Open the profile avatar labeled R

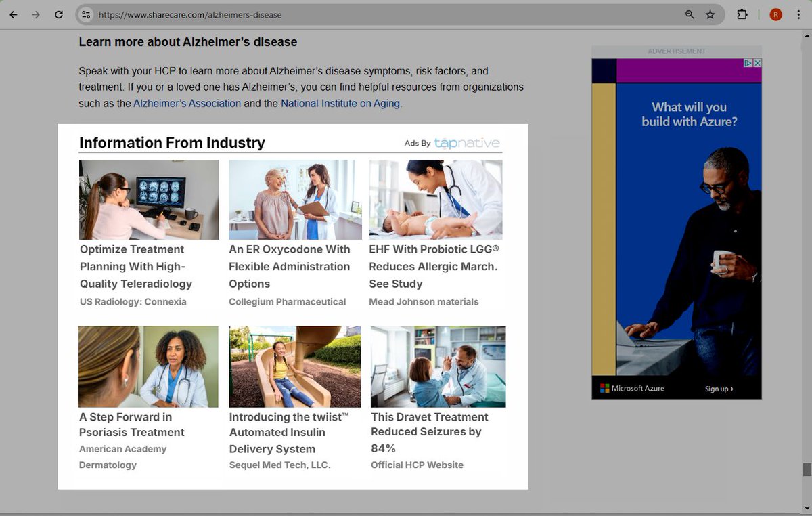pos(775,14)
